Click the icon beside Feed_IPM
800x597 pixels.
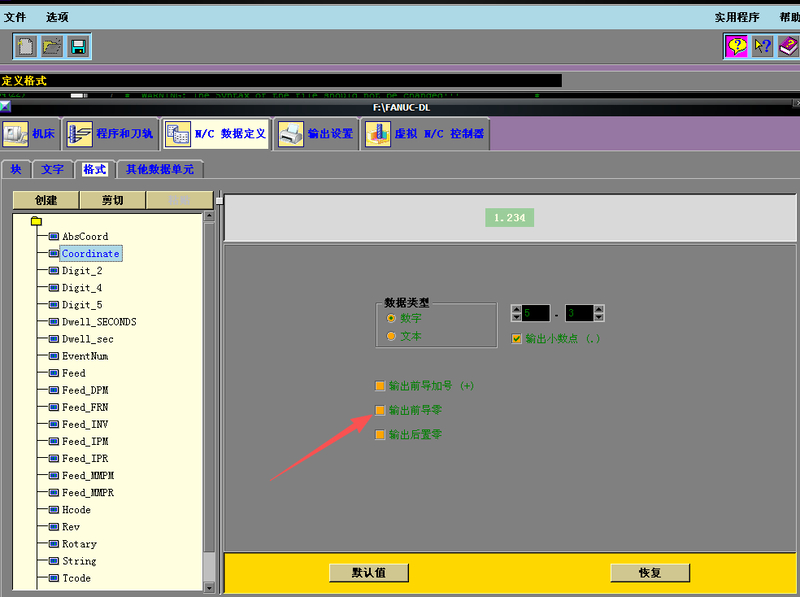[54, 441]
